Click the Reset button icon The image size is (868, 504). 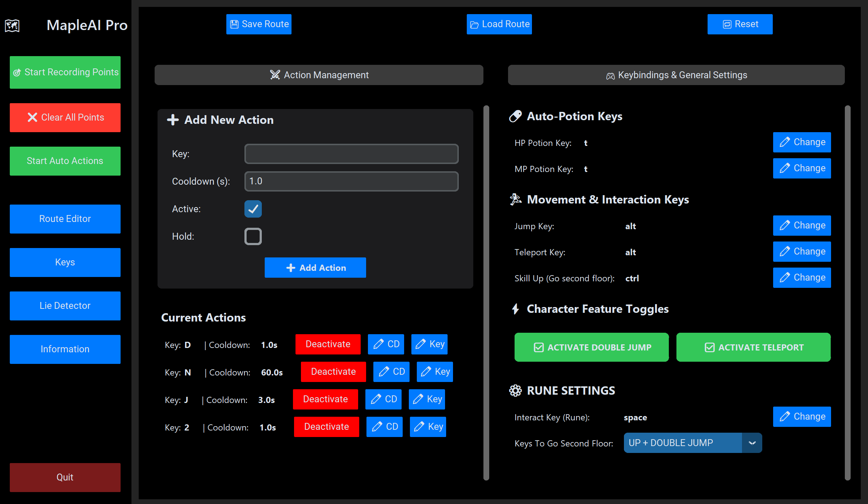(x=727, y=24)
